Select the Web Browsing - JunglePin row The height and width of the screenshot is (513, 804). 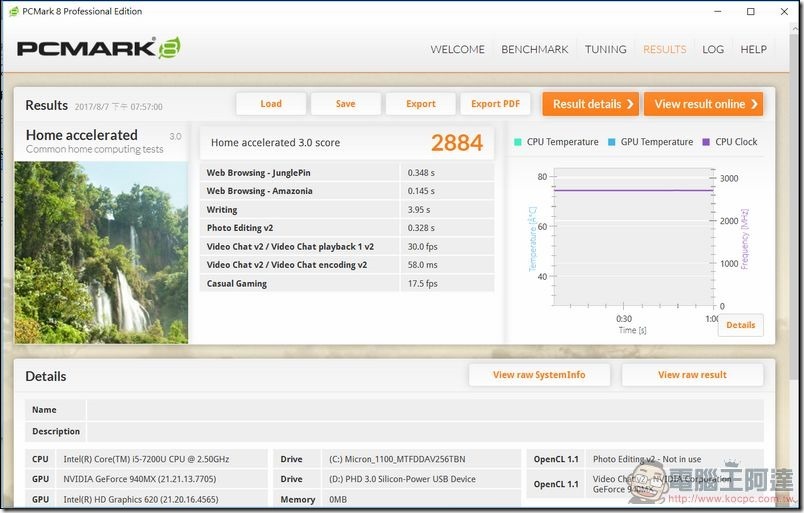coord(347,172)
